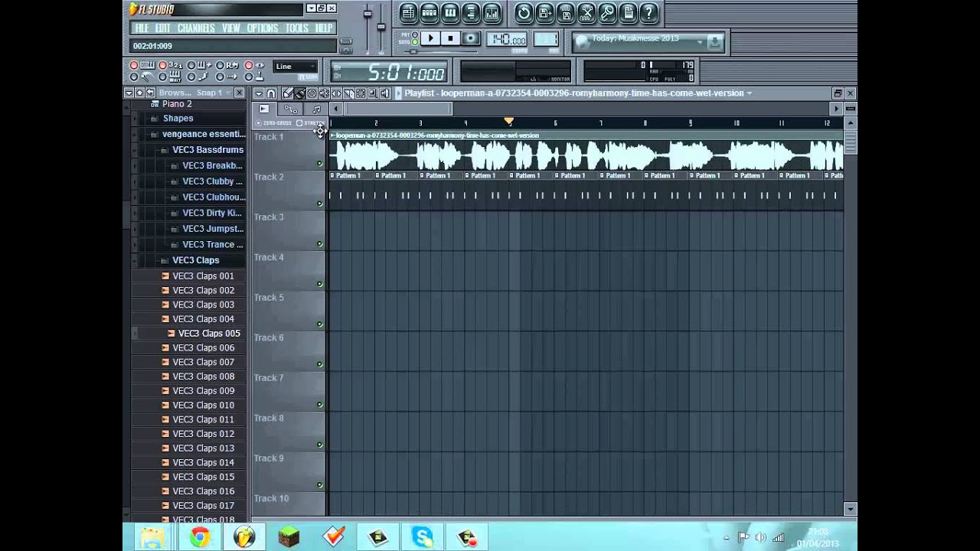Open the browser options dropdown arrow
980x551 pixels.
129,93
